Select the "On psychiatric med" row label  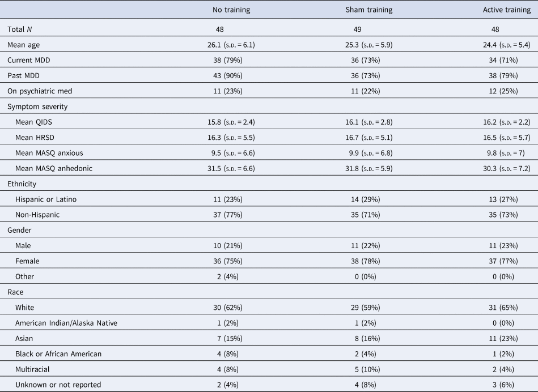point(39,91)
